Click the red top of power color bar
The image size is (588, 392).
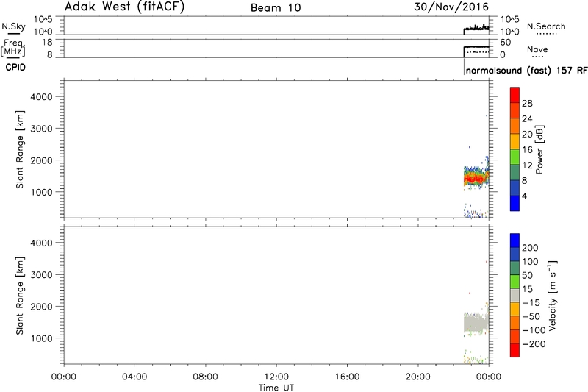[x=514, y=95]
